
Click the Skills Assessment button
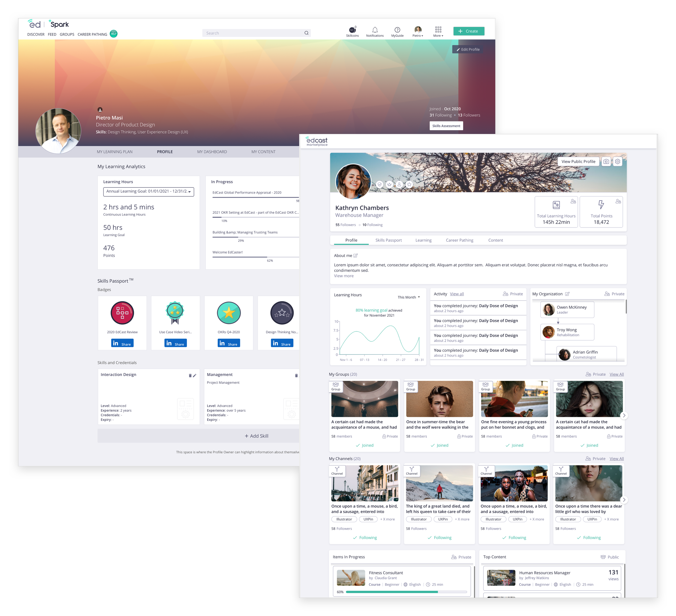point(446,126)
